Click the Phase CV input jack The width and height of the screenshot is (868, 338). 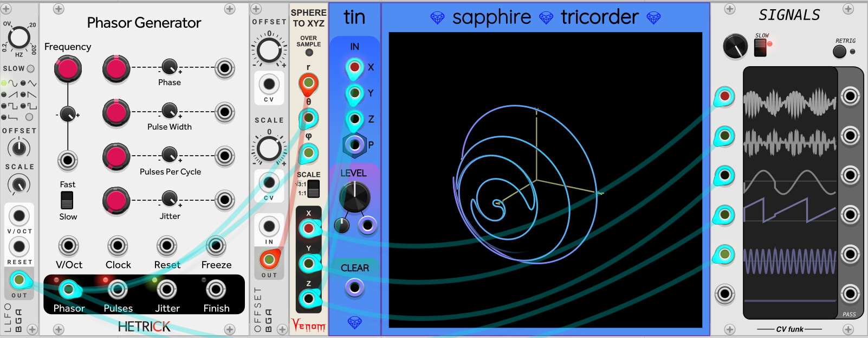[x=224, y=68]
